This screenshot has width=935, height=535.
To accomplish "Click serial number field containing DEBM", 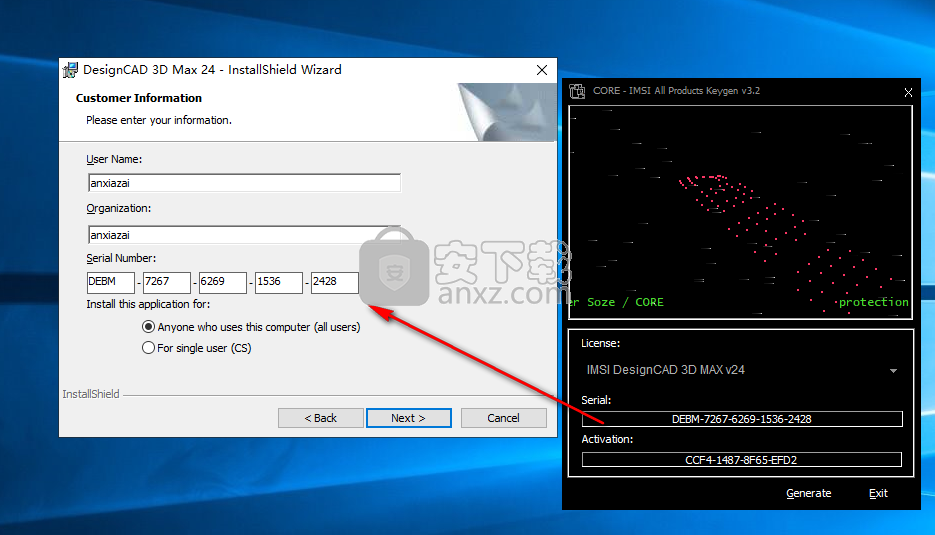I will pos(111,282).
